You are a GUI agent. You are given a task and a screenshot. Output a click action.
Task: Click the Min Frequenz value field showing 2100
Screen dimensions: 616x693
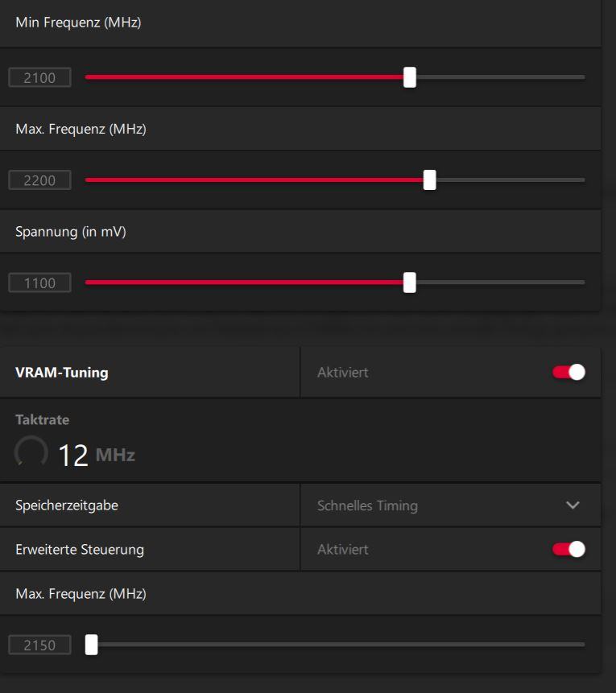point(39,78)
